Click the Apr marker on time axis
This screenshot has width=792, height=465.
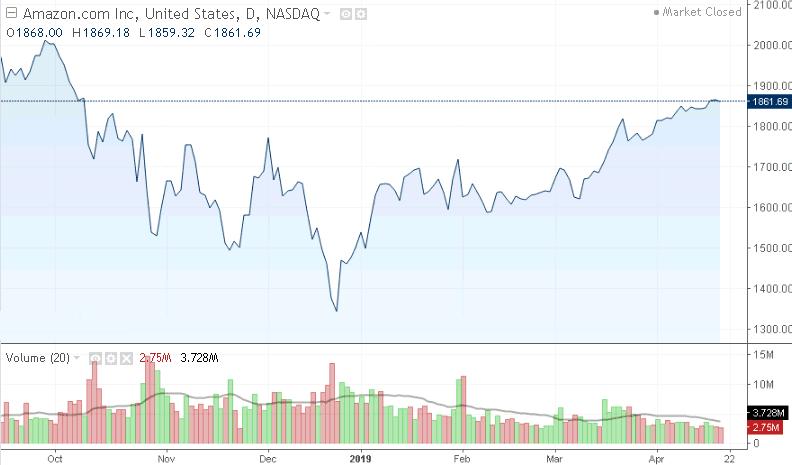tap(656, 456)
